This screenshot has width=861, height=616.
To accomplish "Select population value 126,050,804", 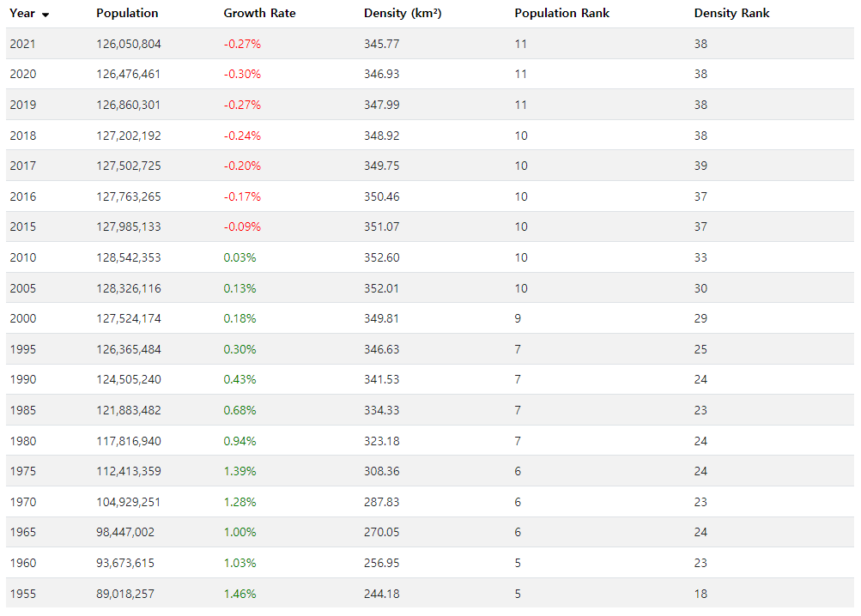I will coord(129,44).
